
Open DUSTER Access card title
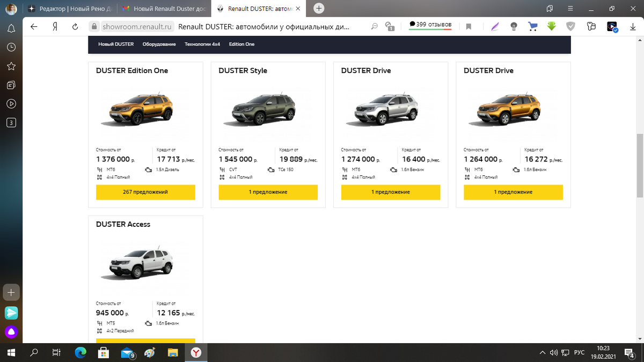click(x=123, y=224)
